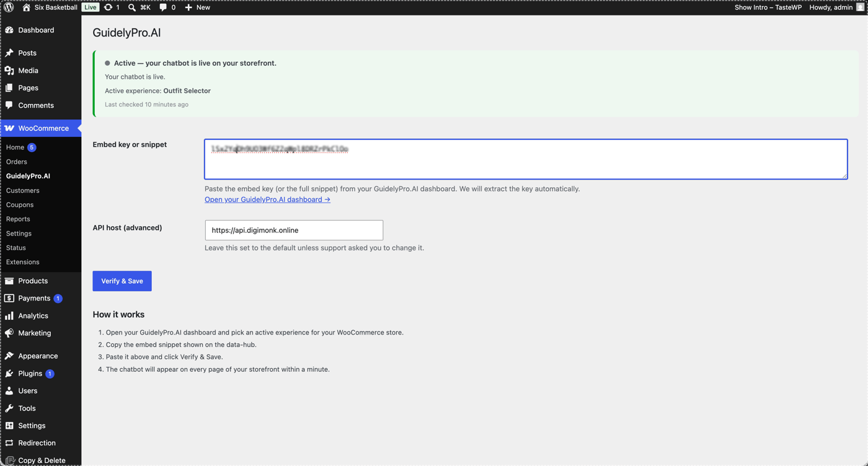Focus the Embed key or snippet textarea
Screen dimensions: 868x466
click(526, 159)
